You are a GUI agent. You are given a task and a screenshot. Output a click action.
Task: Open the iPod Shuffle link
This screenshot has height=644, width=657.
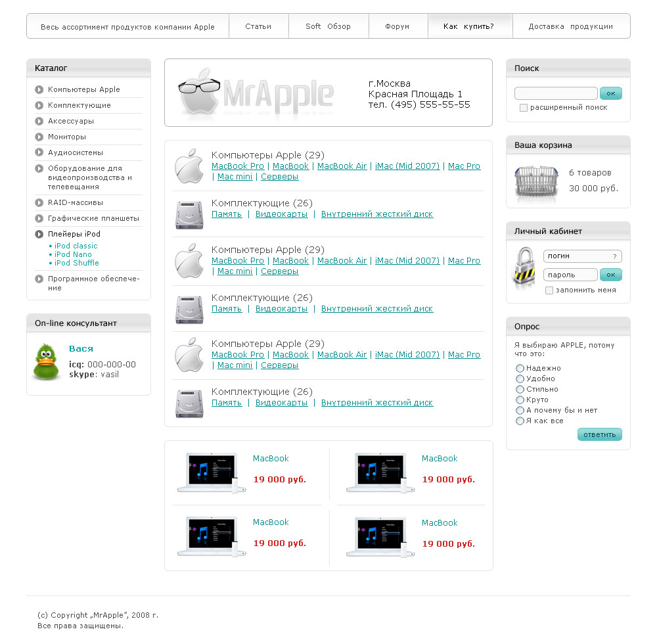point(77,263)
